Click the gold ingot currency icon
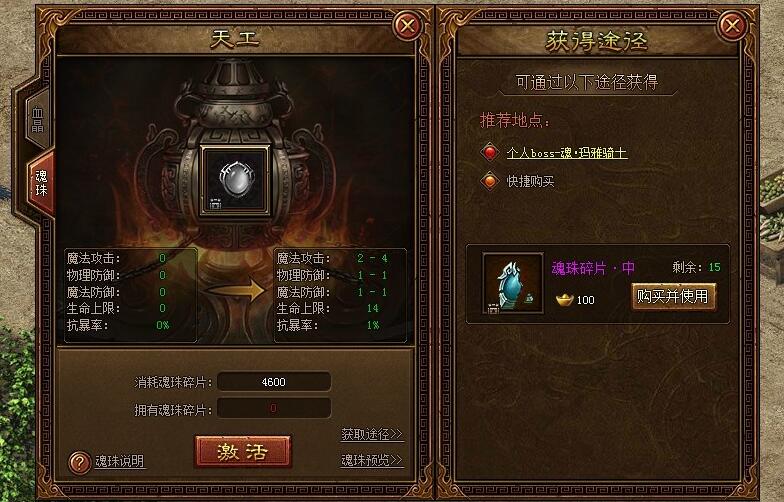This screenshot has width=784, height=502. click(x=564, y=300)
